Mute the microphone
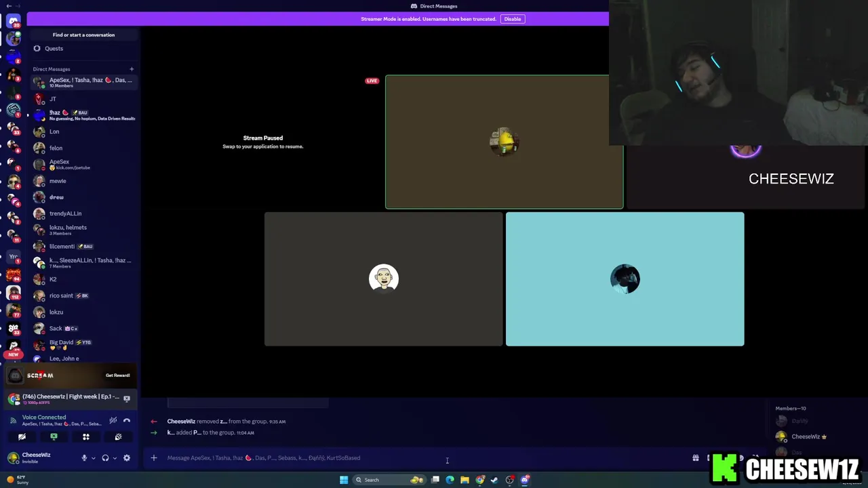This screenshot has width=868, height=488. click(x=84, y=458)
